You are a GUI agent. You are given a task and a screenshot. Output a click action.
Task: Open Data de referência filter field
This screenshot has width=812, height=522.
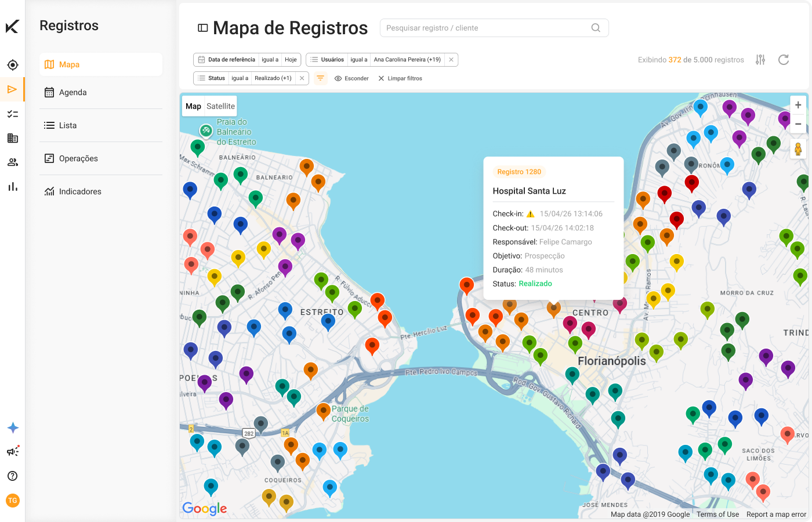tap(226, 60)
